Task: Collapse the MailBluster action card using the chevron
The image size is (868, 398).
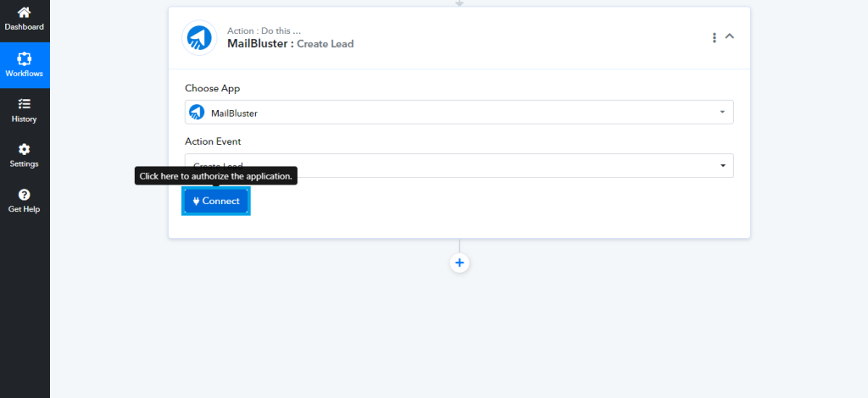Action: click(x=730, y=36)
